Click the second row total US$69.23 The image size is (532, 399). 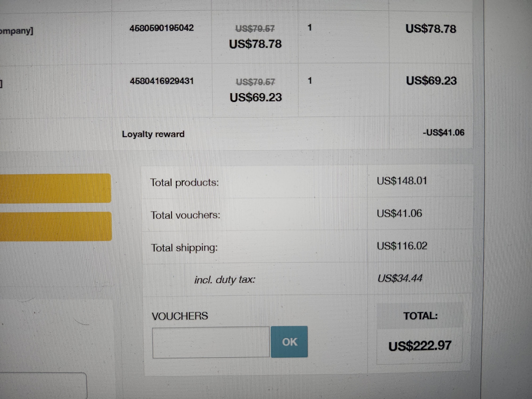(431, 81)
